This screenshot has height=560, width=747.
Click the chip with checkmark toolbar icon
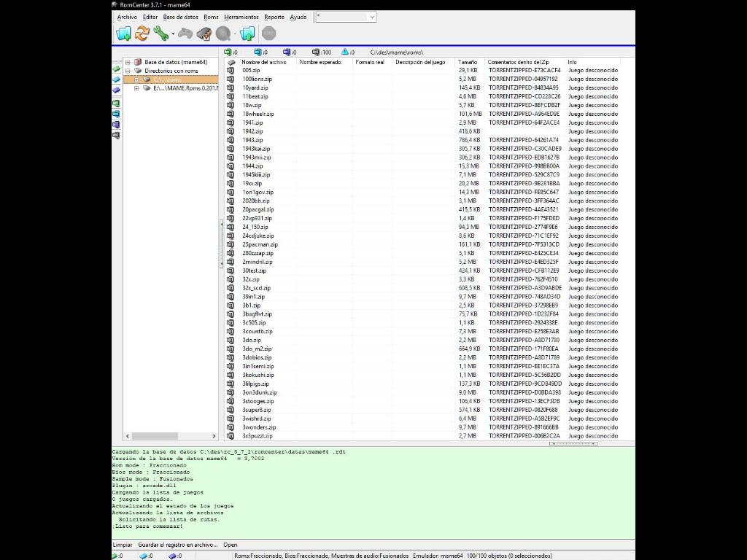(x=204, y=34)
